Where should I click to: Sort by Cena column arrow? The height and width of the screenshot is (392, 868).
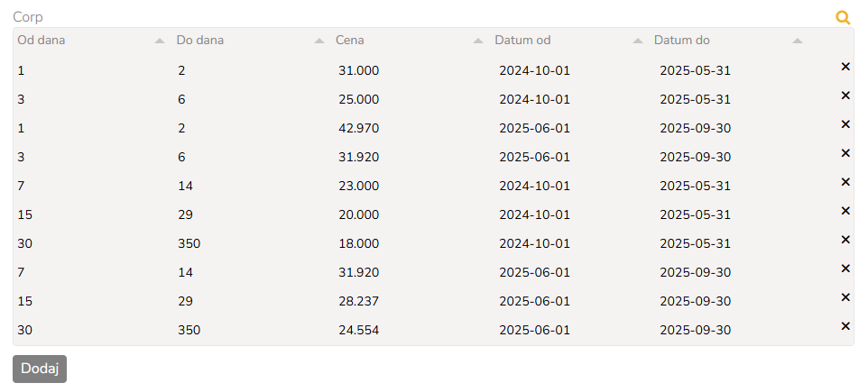pos(478,41)
